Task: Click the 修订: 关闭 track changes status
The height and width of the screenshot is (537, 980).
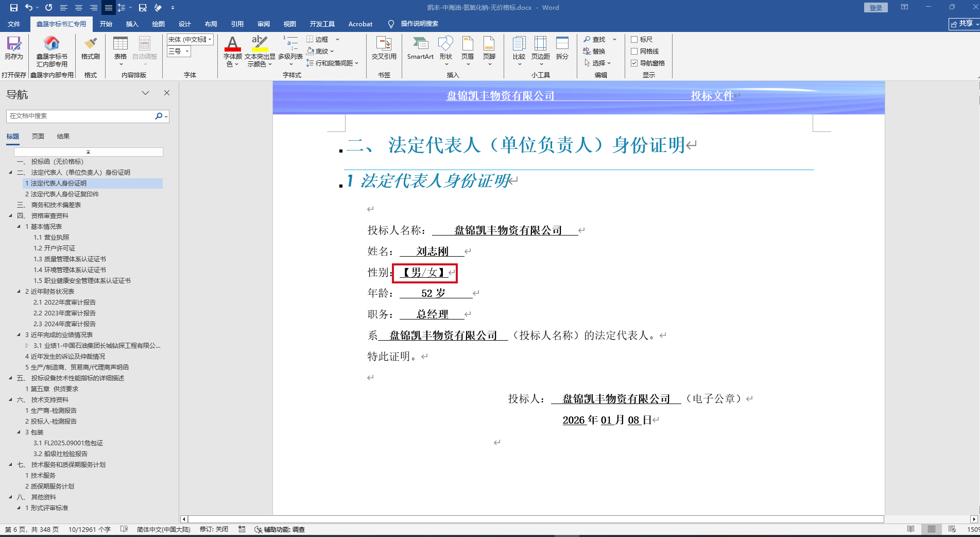Action: click(214, 529)
